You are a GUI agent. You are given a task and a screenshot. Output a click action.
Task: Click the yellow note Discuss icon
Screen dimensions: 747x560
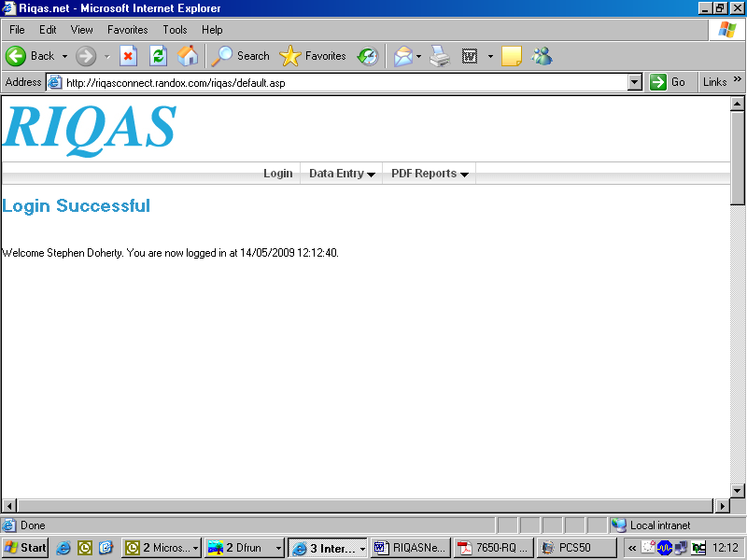[x=512, y=56]
